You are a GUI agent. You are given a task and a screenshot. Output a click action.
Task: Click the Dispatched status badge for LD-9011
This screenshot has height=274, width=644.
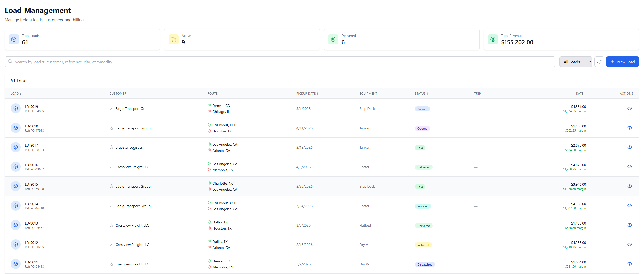[x=425, y=265]
